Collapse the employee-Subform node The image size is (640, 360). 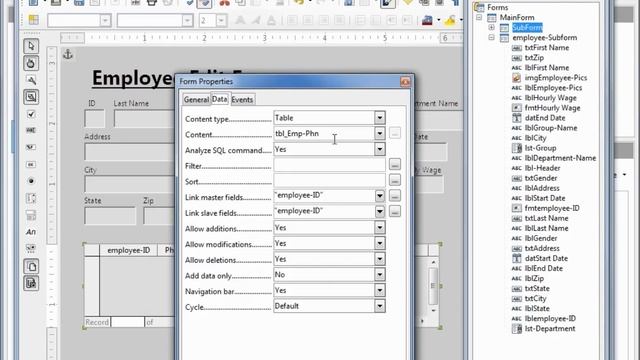tap(491, 38)
